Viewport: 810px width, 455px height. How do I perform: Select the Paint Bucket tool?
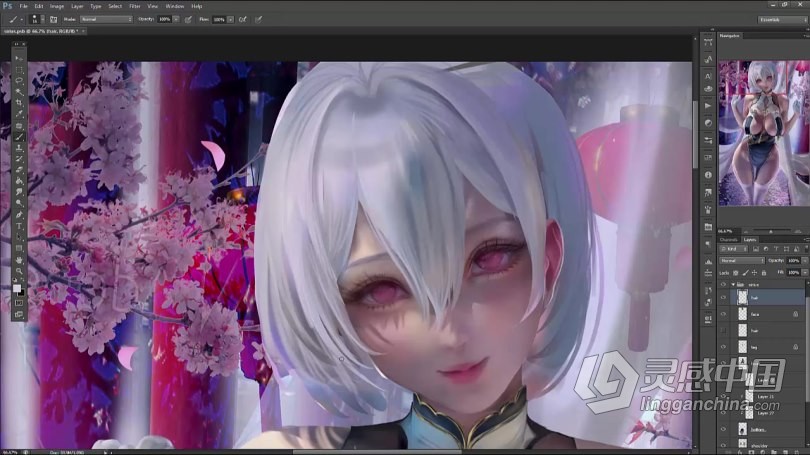tap(19, 181)
